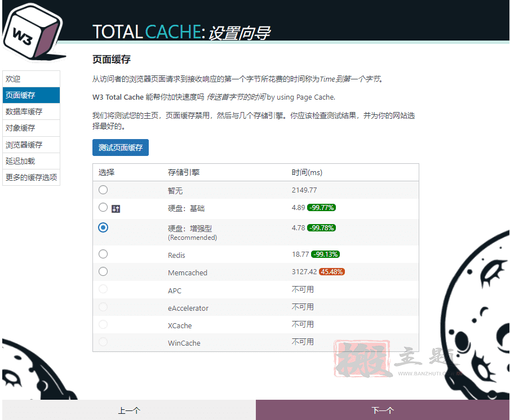The height and width of the screenshot is (420, 510).
Task: Select the 暂无 storage engine radio
Action: tap(103, 190)
